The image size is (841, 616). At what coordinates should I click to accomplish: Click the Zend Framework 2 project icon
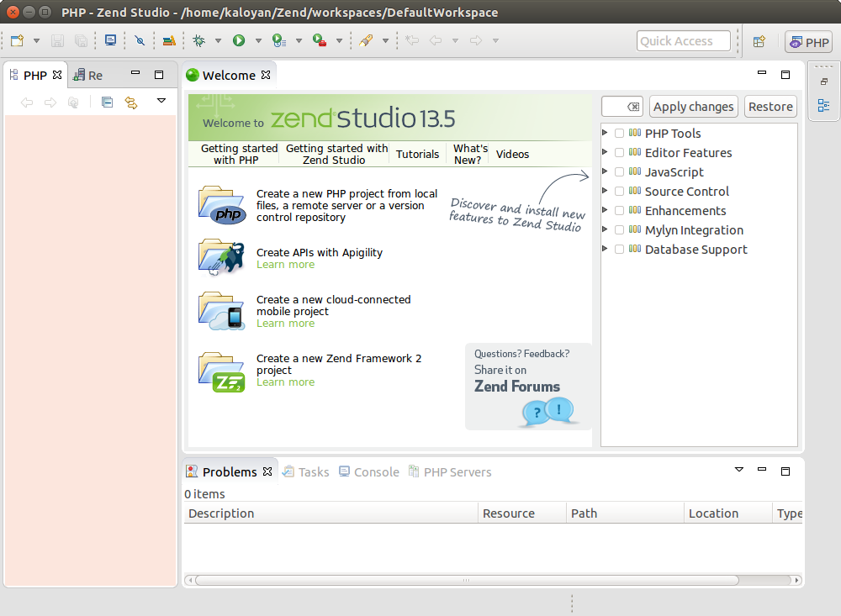(221, 372)
